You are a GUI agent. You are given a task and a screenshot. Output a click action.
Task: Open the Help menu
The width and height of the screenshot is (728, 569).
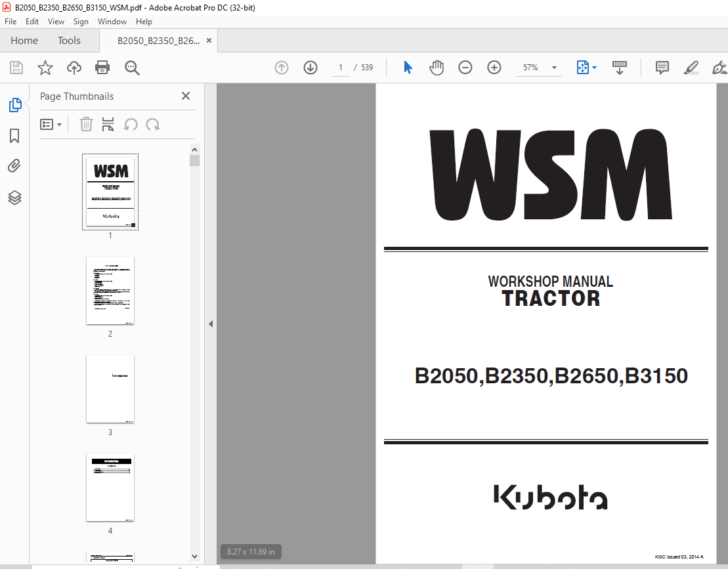144,22
